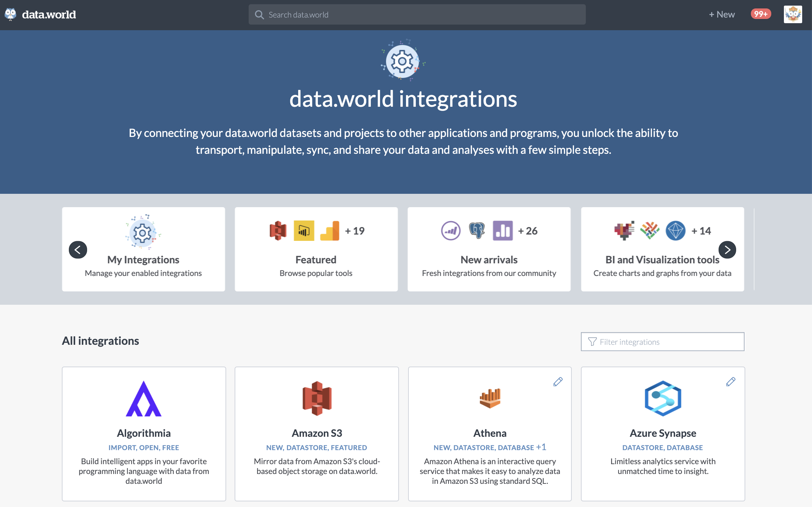Expand Athena's +1 more tags
Screen dimensions: 812x507
point(541,447)
